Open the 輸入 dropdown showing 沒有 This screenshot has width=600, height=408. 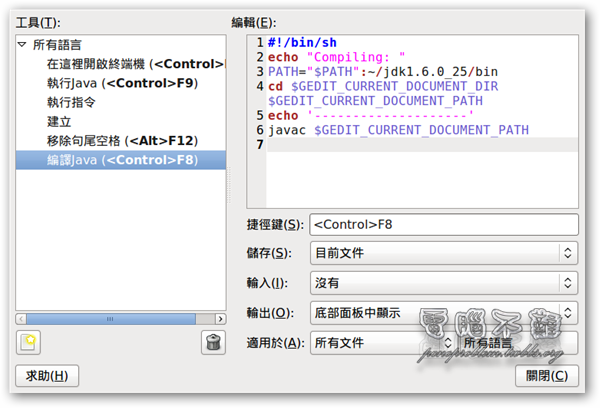pyautogui.click(x=443, y=283)
